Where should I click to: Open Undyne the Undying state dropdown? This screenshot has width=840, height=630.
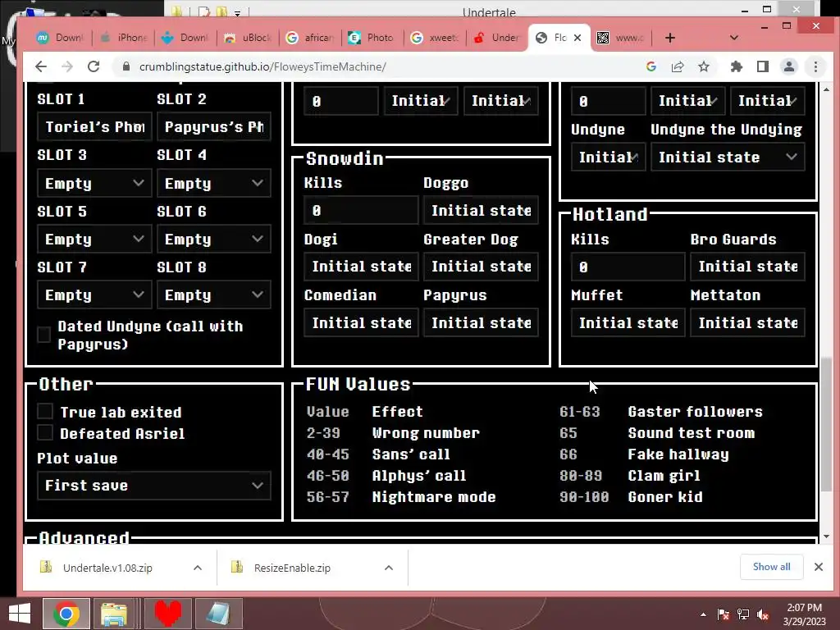[x=728, y=157]
